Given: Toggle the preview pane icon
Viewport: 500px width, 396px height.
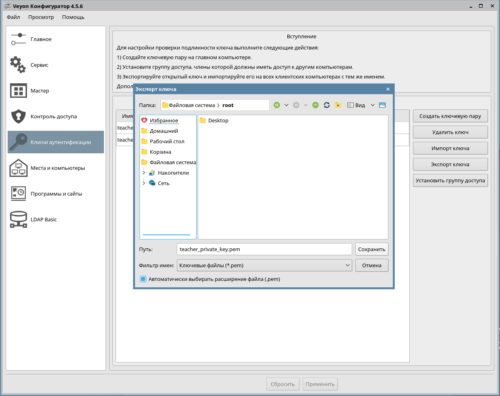Looking at the screenshot, I should (382, 105).
